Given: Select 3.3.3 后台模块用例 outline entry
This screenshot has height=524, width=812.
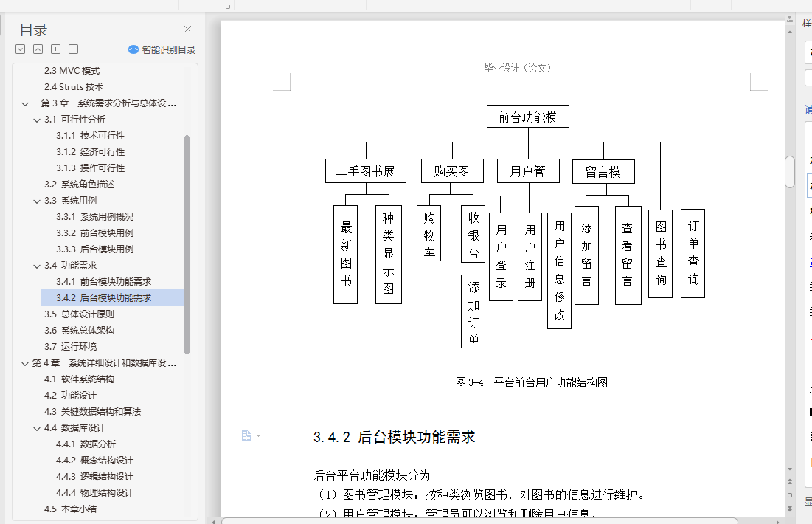Looking at the screenshot, I should pos(94,249).
